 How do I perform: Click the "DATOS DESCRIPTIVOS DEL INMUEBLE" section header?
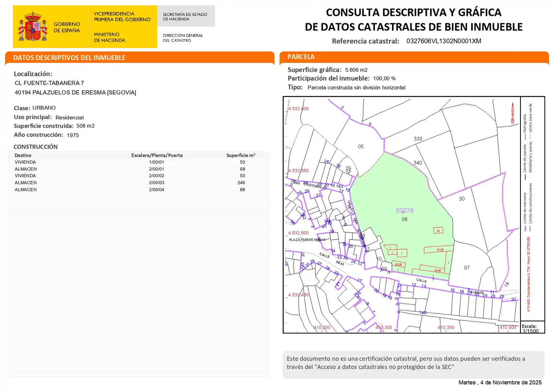(69, 58)
